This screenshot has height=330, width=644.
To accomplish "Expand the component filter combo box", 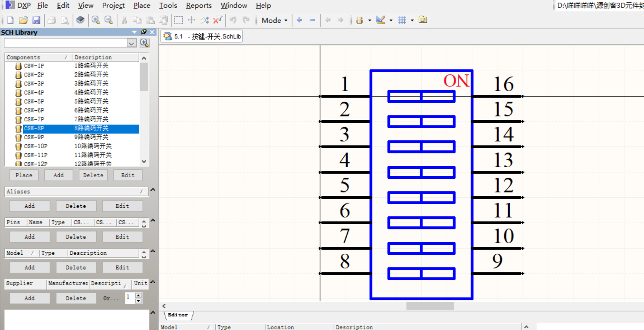I will coord(132,43).
